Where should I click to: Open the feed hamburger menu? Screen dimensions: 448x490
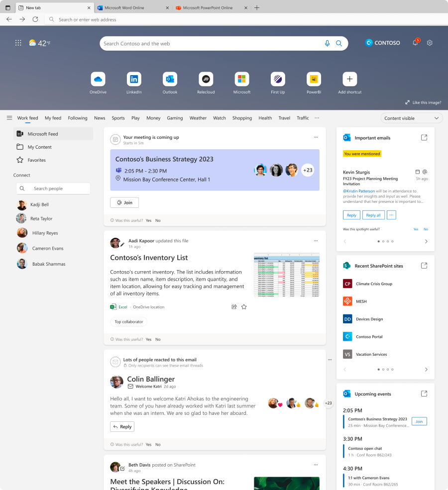point(9,118)
